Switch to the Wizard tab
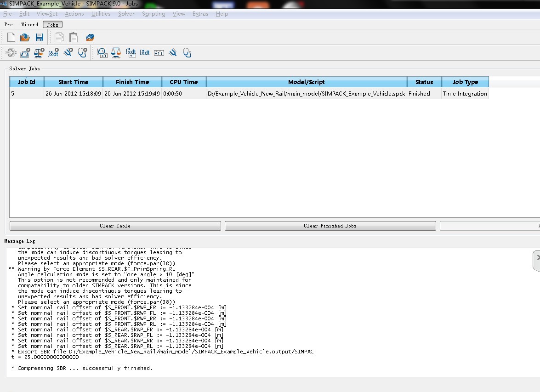The height and width of the screenshot is (392, 540). click(29, 24)
